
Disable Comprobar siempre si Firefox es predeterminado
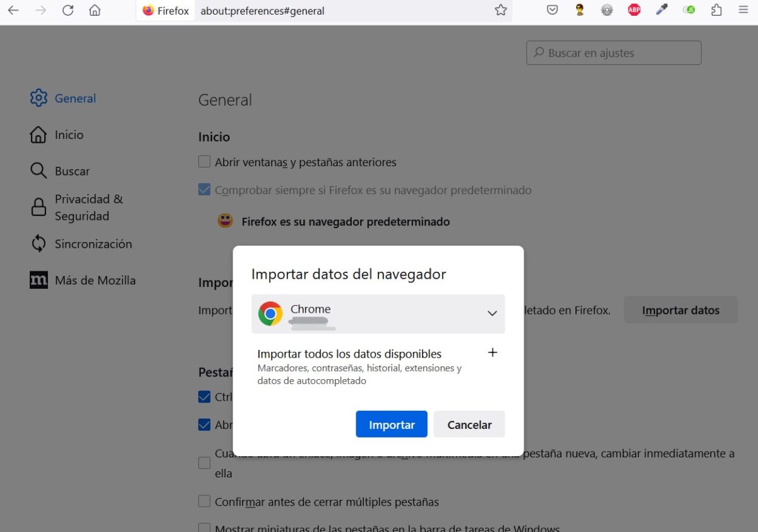pos(204,189)
